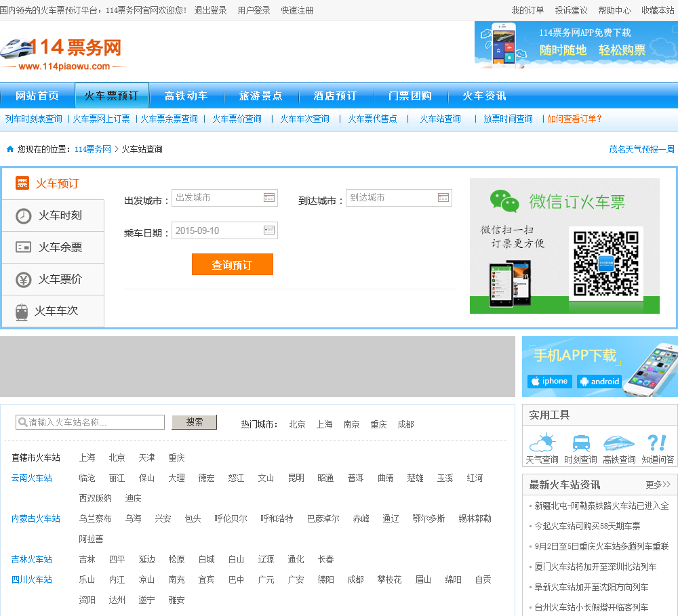Click 如何查看订单? orange link
The image size is (678, 616).
tap(574, 119)
